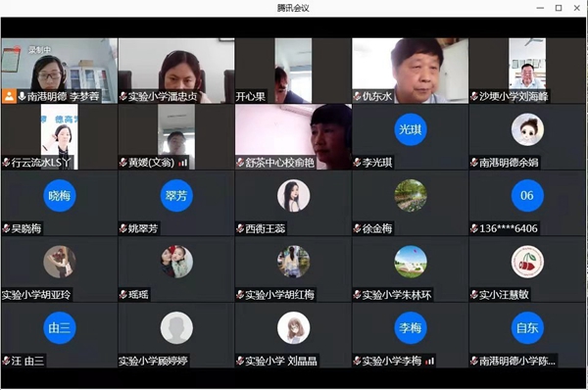
Task: Maximize the 腾讯会议 window
Action: click(x=559, y=8)
